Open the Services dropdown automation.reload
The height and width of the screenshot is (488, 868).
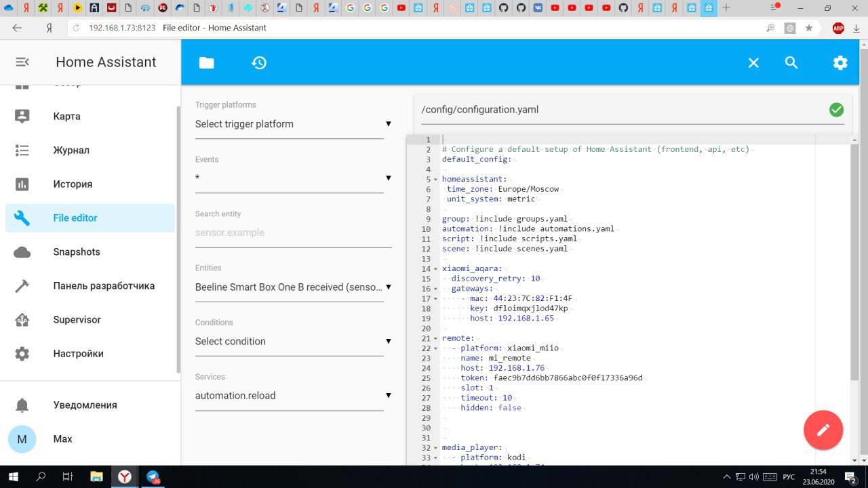pyautogui.click(x=294, y=395)
